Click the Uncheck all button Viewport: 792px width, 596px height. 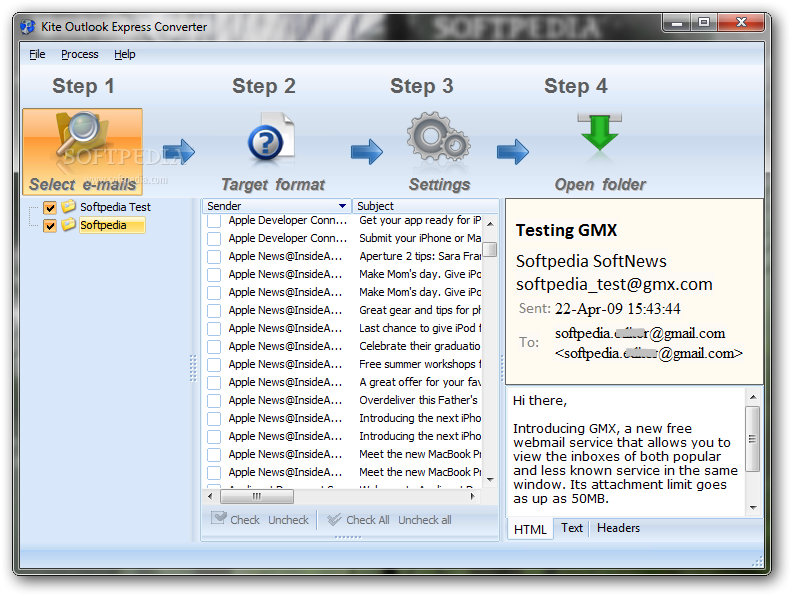(x=425, y=520)
